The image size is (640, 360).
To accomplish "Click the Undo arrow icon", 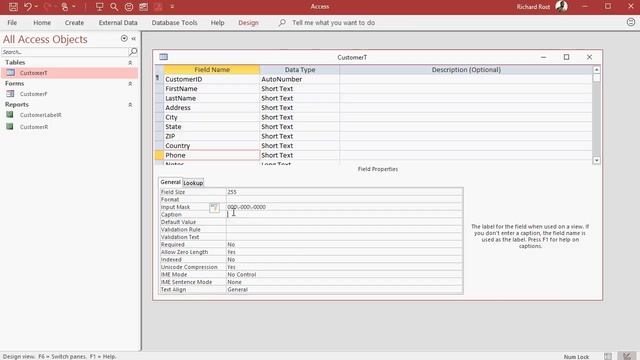I will (28, 7).
